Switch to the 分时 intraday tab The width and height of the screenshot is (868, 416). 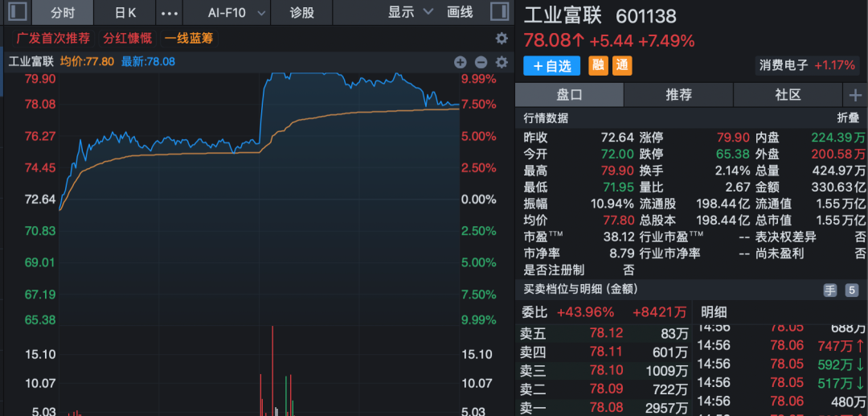pyautogui.click(x=63, y=13)
